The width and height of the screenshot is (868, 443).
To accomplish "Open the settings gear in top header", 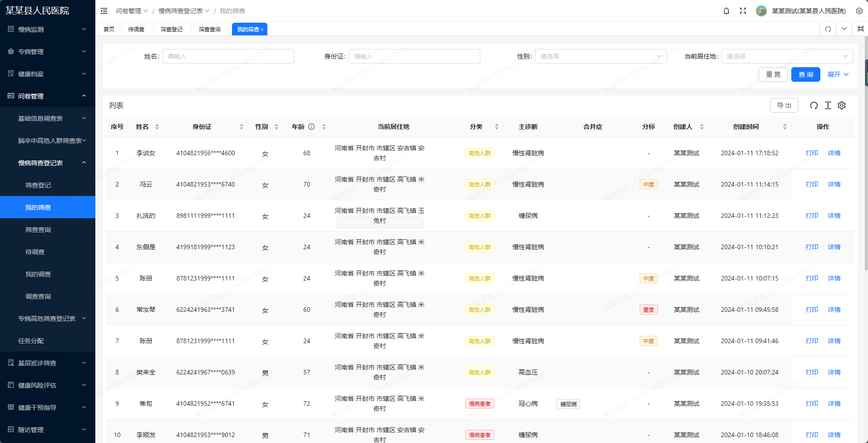I will (x=859, y=11).
